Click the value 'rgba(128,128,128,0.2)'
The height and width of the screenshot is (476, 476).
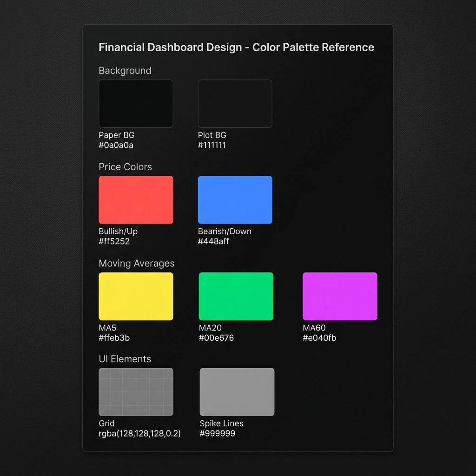pyautogui.click(x=139, y=434)
